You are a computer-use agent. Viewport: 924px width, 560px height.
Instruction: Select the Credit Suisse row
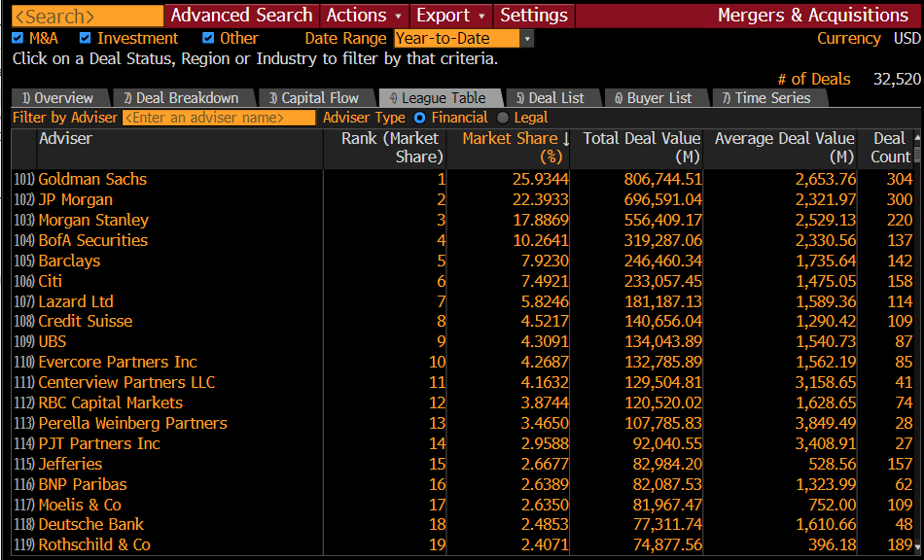click(463, 321)
